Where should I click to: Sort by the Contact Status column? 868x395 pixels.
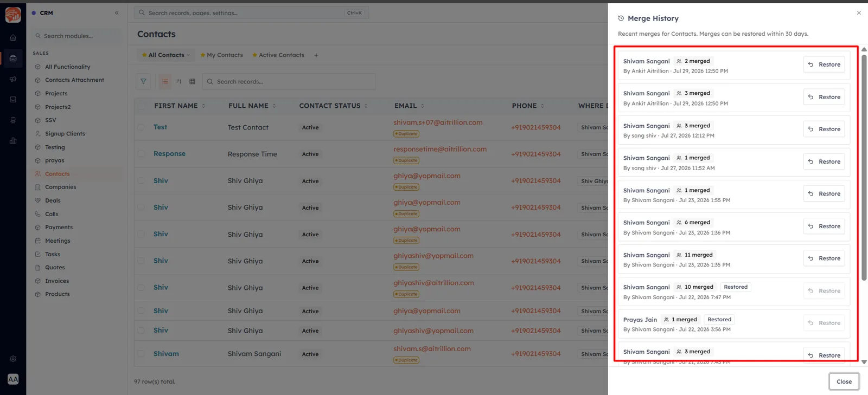[334, 106]
